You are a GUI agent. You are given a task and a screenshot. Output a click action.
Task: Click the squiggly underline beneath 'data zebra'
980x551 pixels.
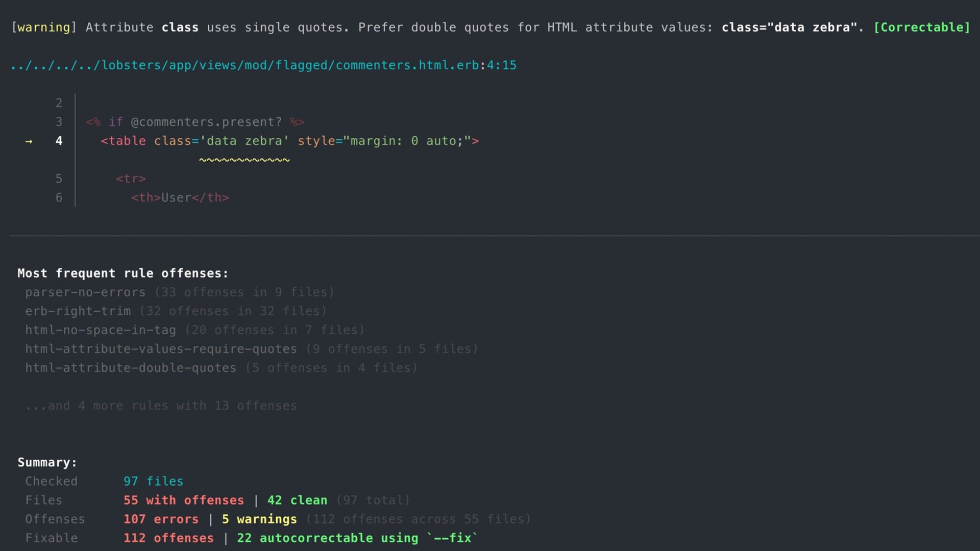point(244,160)
